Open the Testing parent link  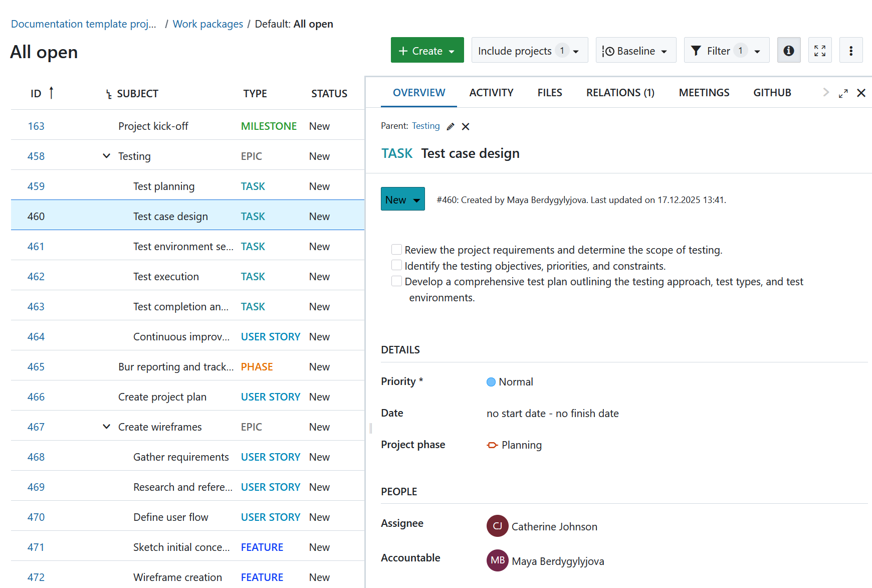tap(425, 126)
